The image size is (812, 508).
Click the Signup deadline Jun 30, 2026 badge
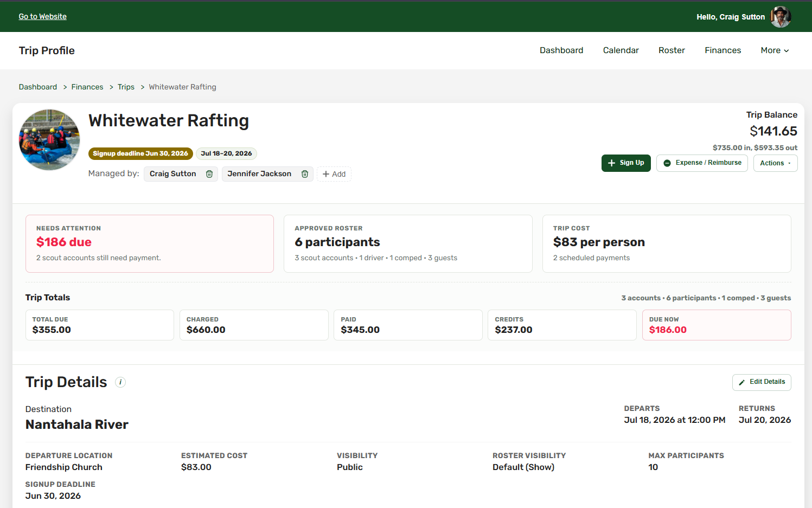click(140, 154)
